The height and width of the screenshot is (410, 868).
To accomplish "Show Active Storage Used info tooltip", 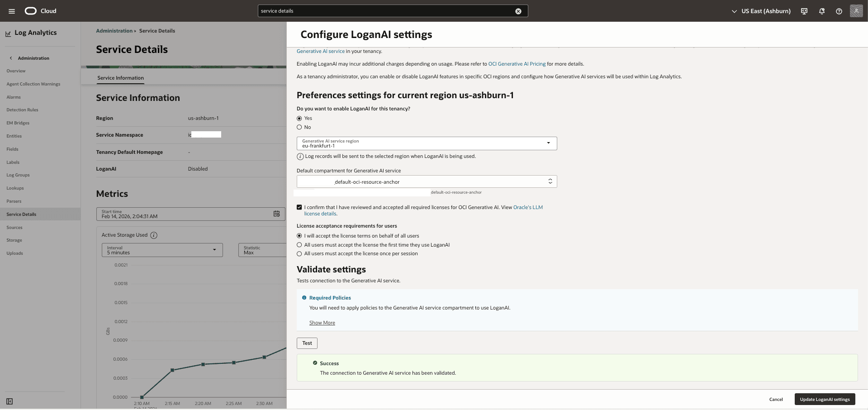I will pyautogui.click(x=154, y=235).
